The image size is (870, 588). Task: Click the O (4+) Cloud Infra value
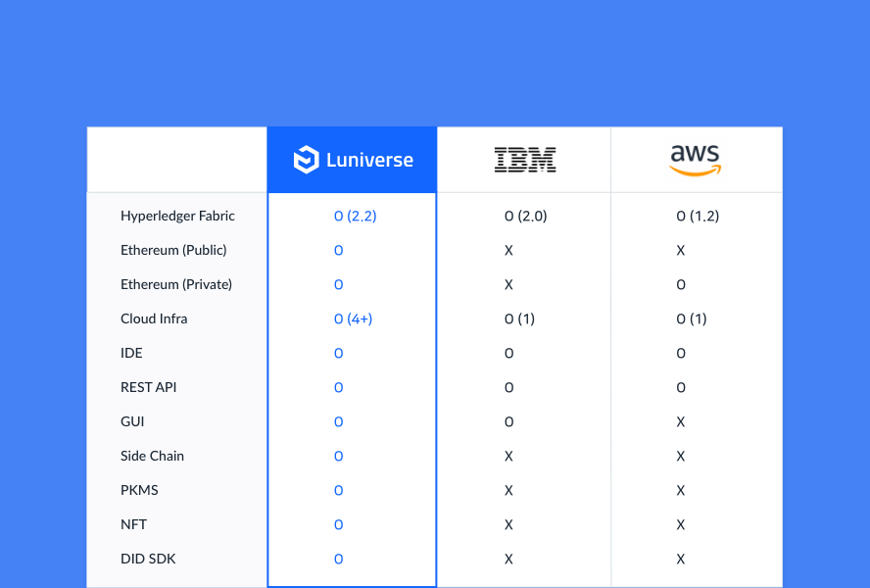354,318
